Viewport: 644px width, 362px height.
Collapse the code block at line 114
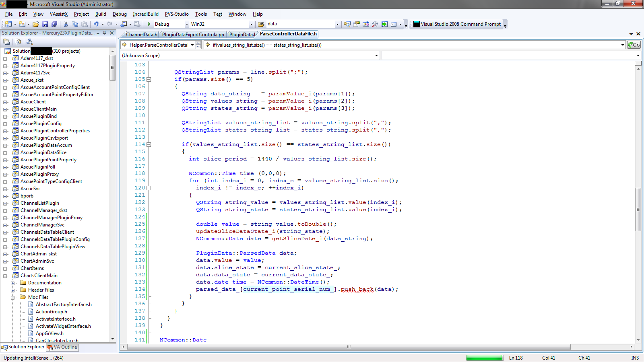point(149,144)
